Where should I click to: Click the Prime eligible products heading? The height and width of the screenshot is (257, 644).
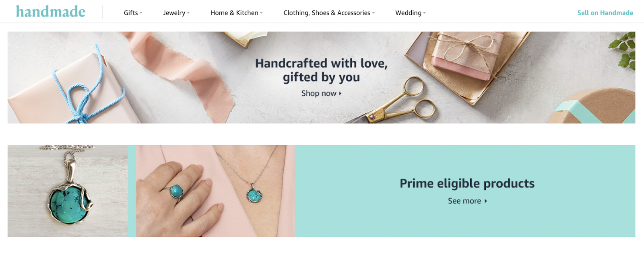click(x=467, y=183)
